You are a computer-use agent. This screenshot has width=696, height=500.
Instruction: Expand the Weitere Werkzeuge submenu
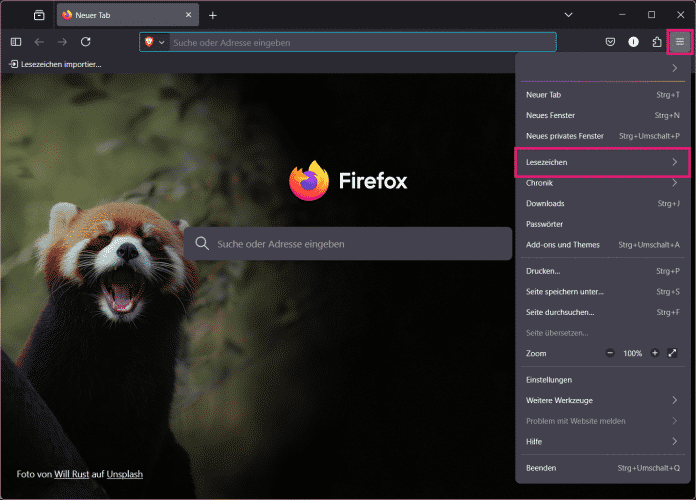coord(602,400)
